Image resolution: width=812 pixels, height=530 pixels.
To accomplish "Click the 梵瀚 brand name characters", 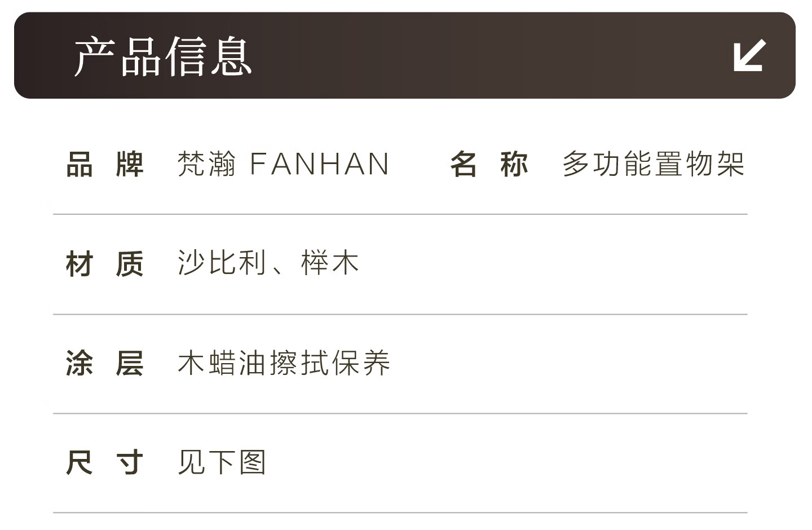I will click(x=206, y=165).
